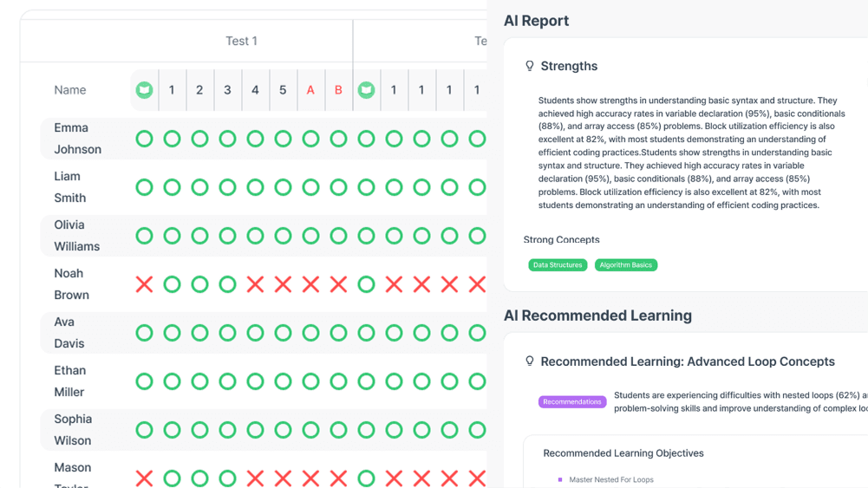Select Sophia Wilson's green circle in Test 1 column B
This screenshot has width=868, height=488.
coord(338,430)
